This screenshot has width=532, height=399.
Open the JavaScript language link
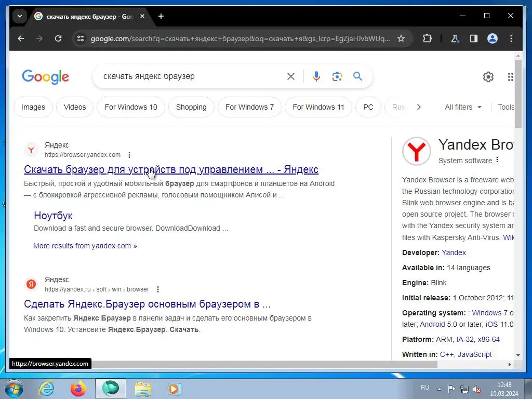[474, 354]
